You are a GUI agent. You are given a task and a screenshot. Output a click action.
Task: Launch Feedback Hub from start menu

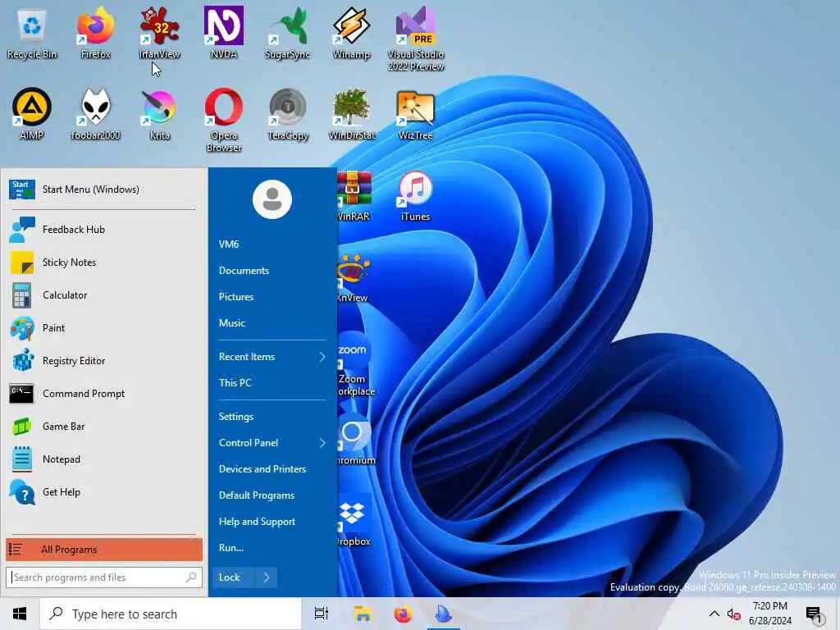(x=104, y=230)
